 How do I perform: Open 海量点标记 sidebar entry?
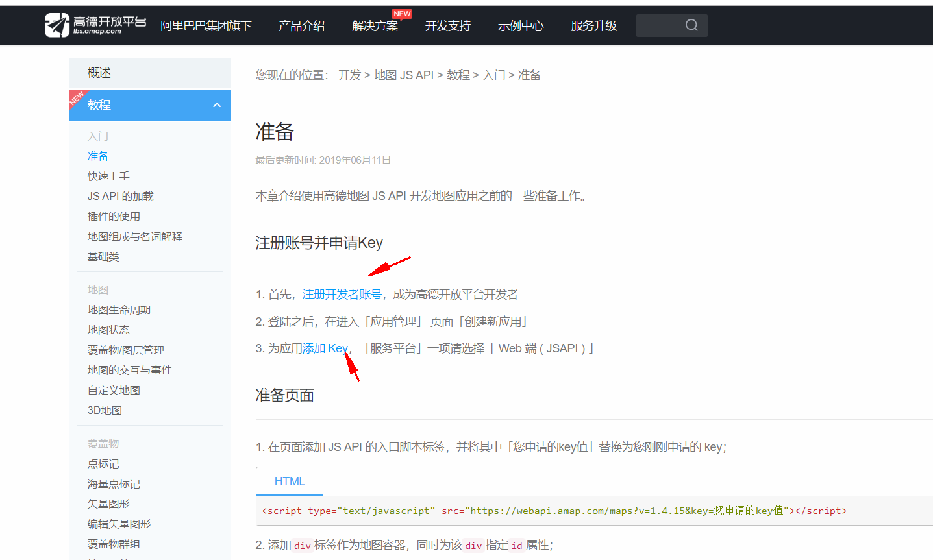[114, 484]
